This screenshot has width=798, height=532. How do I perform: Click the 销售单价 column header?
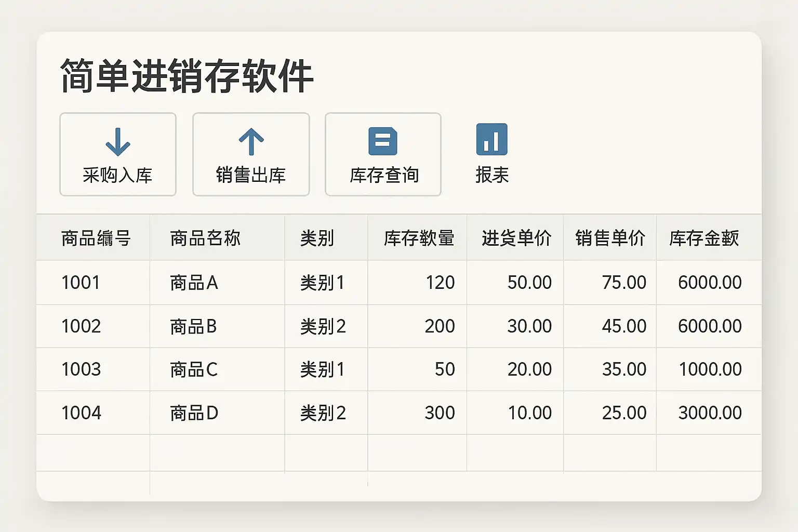610,238
